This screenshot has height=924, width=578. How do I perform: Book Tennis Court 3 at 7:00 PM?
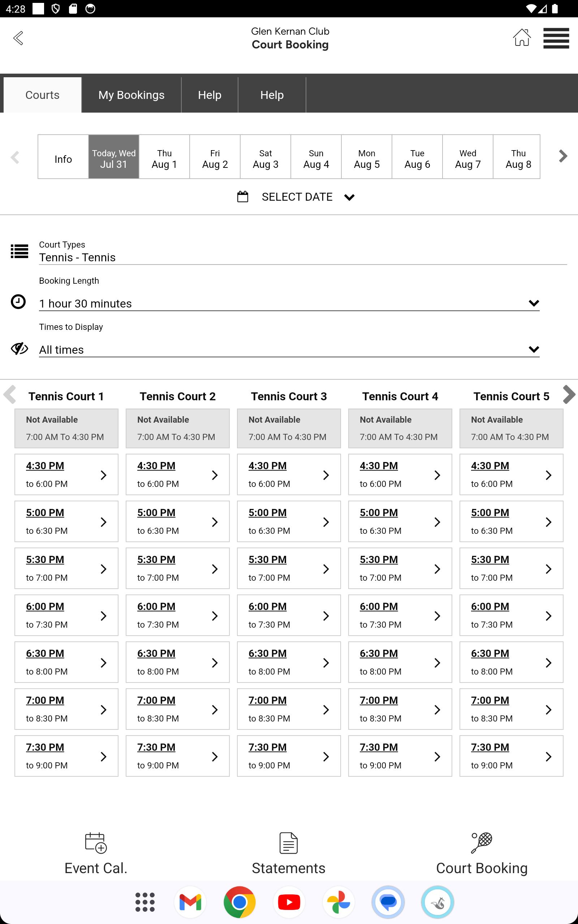tap(289, 709)
